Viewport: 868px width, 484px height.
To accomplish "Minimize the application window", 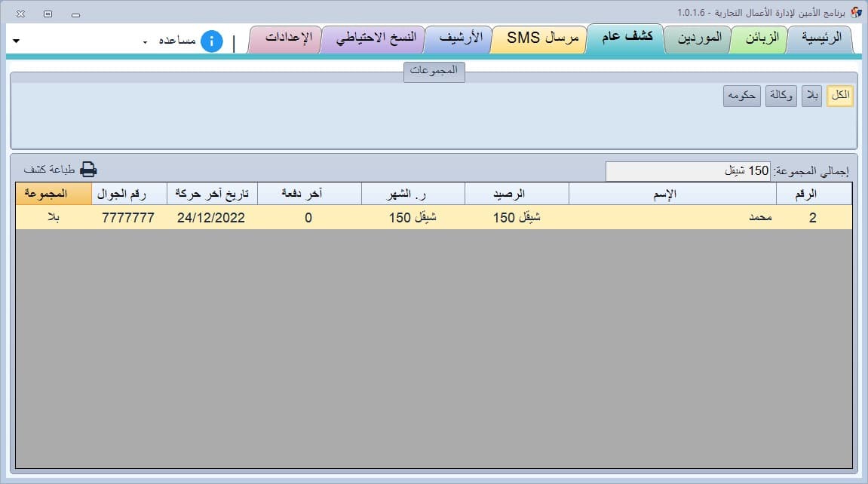I will coord(76,14).
